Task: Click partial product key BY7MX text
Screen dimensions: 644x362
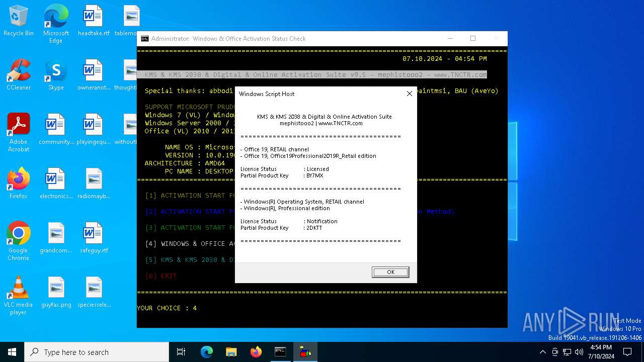Action: (x=315, y=175)
